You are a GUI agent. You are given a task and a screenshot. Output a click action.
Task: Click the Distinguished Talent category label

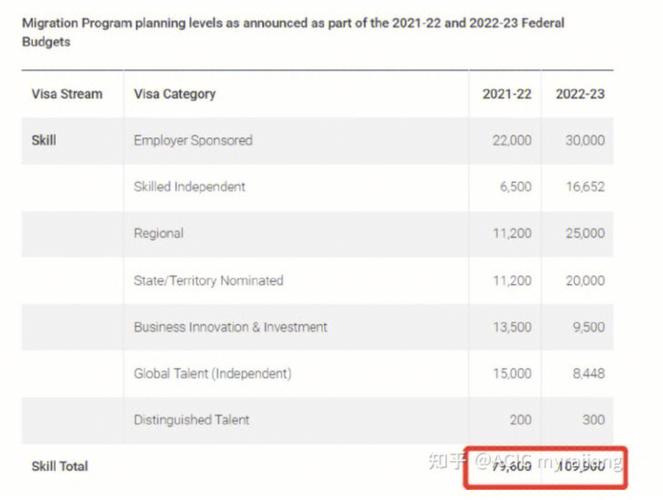click(x=192, y=420)
